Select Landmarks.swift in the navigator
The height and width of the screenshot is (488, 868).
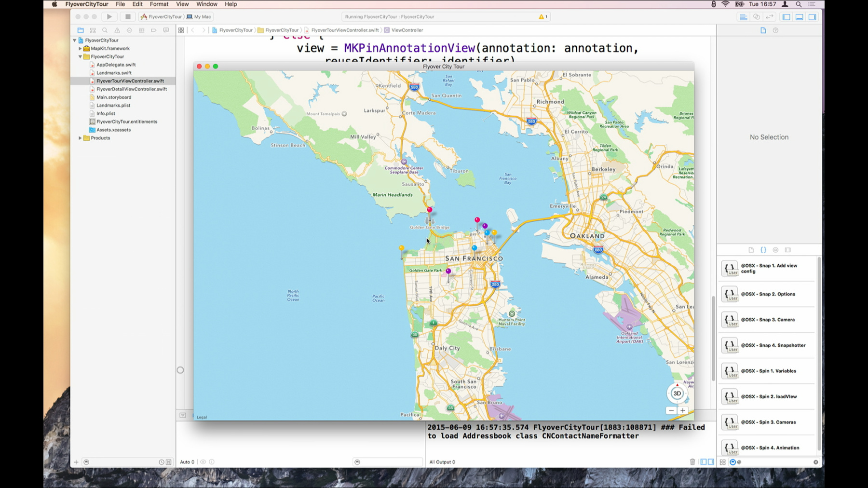click(x=114, y=73)
